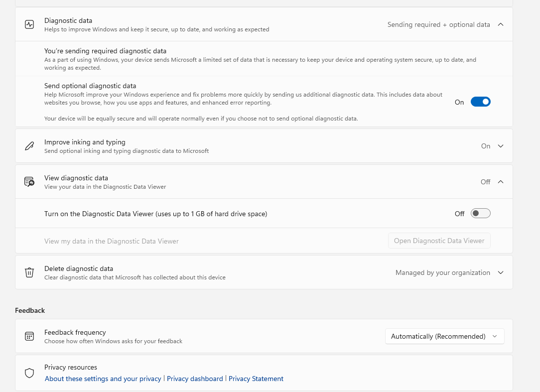540x392 pixels.
Task: Click the trash can icon for Delete diagnostic data
Action: click(x=29, y=272)
